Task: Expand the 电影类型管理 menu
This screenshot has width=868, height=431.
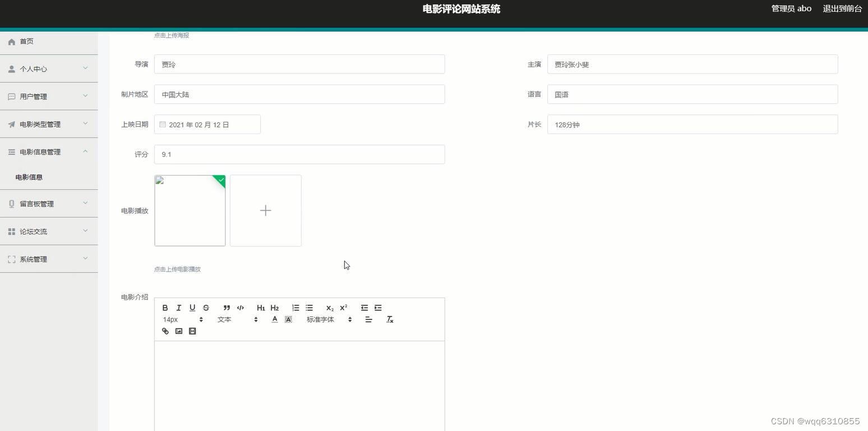Action: (49, 124)
